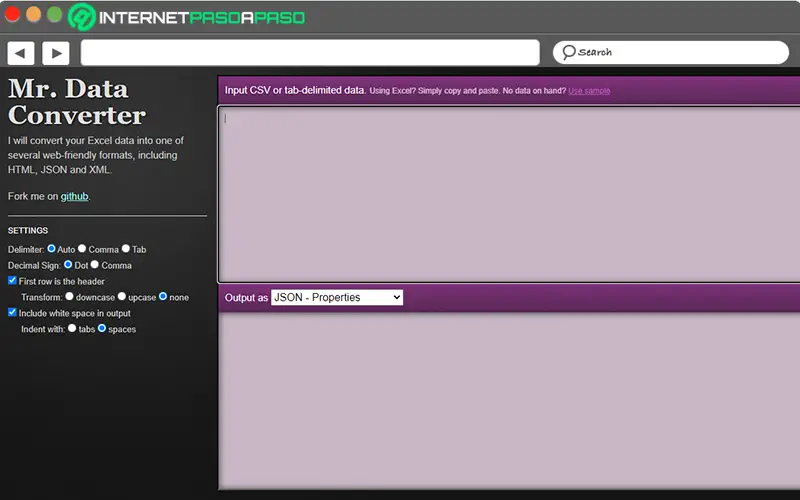Click the back arrow navigation button
This screenshot has height=500, width=800.
click(21, 53)
